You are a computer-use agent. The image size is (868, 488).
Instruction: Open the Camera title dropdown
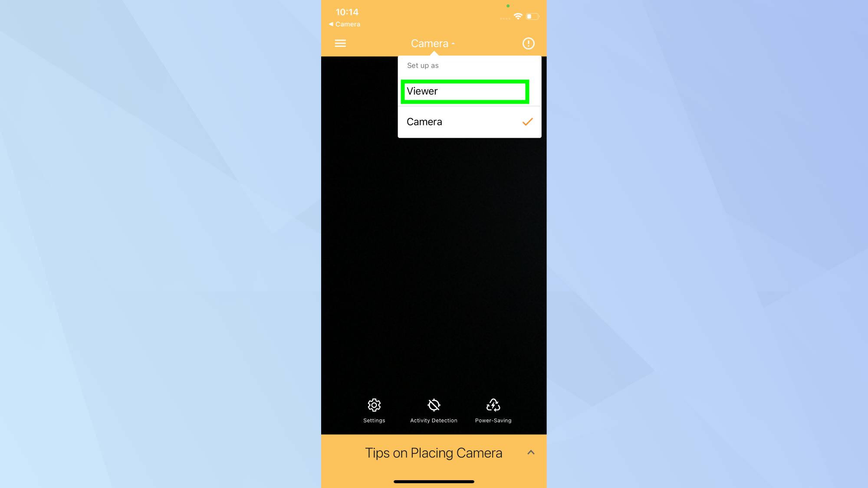point(433,43)
